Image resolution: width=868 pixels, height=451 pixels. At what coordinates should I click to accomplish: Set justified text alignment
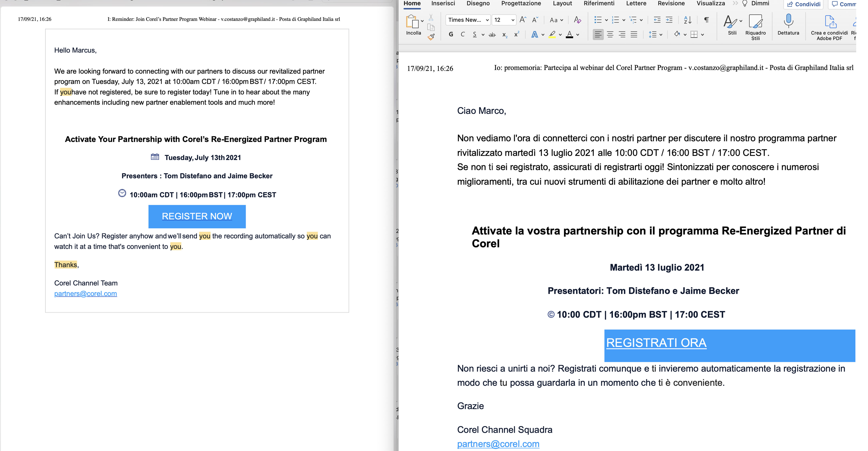coord(634,34)
